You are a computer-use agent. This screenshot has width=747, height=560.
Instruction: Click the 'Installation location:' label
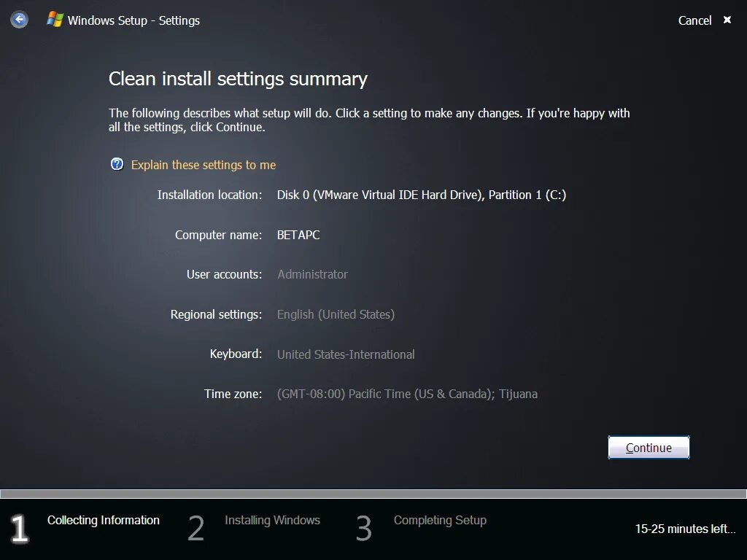tap(209, 195)
